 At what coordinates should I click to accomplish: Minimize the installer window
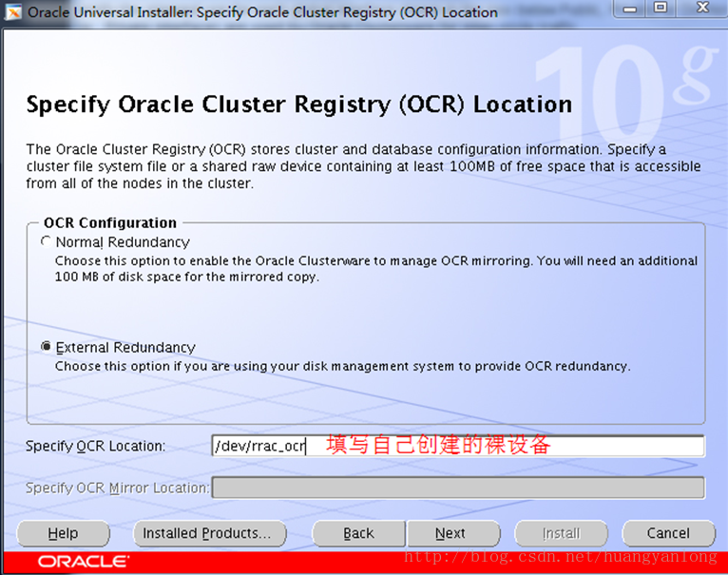pos(629,8)
